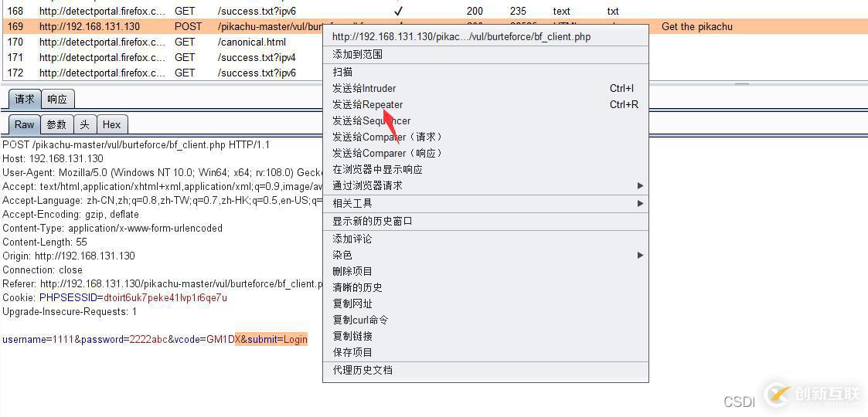Select '发送给Comparer（请求）' entry
This screenshot has width=868, height=417.
pos(485,137)
